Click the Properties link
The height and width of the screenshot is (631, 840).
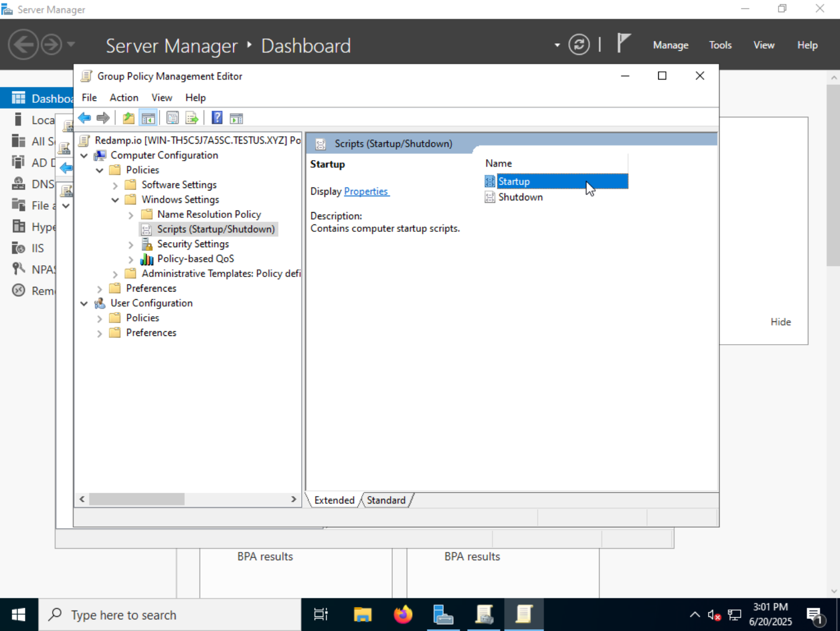coord(366,192)
